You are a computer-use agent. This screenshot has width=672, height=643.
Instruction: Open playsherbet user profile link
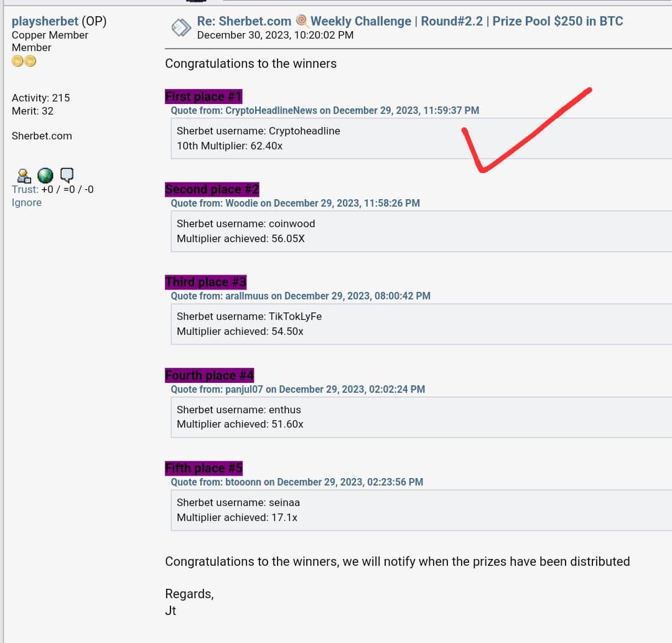[45, 21]
